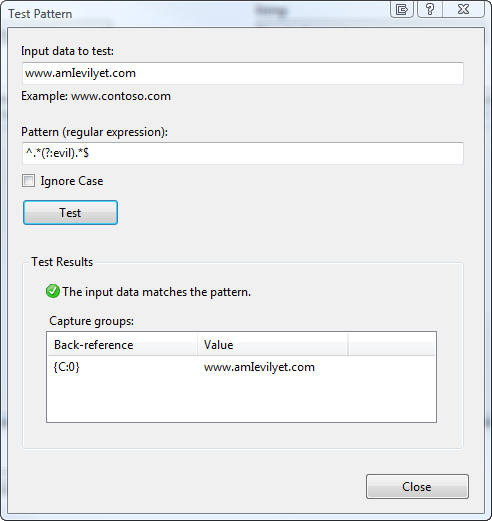Click the empty third column header
Viewport: 492px width, 521px height.
(392, 345)
